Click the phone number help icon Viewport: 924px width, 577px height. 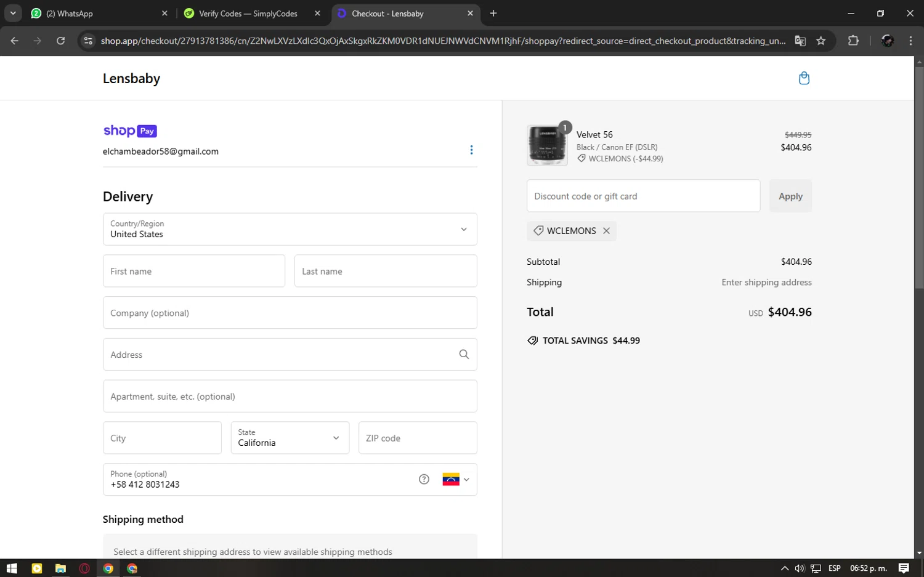(424, 480)
